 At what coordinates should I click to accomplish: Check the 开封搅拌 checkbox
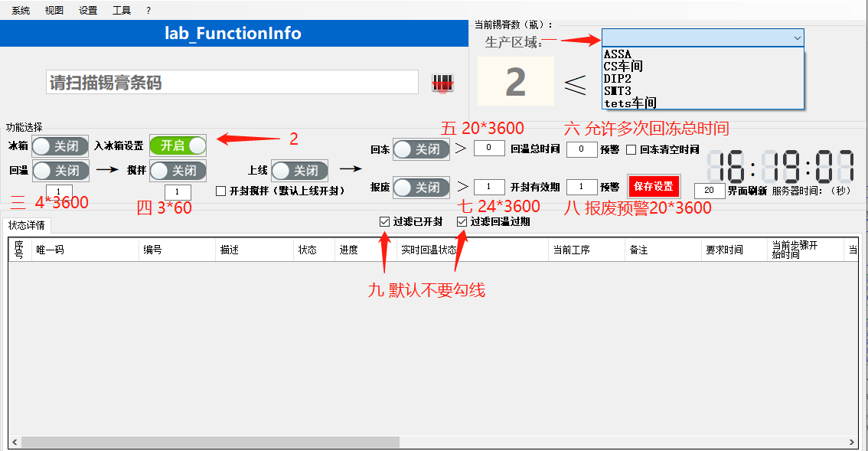tap(221, 191)
